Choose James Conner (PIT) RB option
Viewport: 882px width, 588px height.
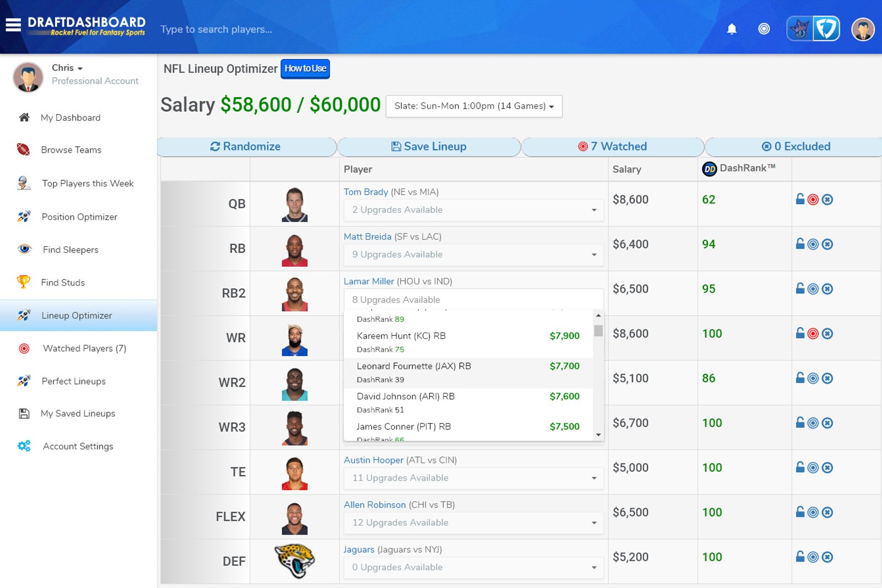(468, 430)
